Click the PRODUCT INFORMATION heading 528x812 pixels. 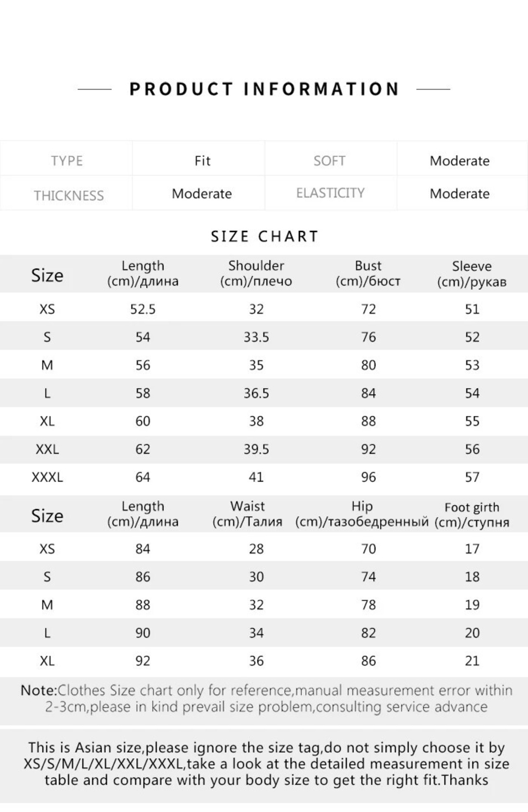[264, 89]
